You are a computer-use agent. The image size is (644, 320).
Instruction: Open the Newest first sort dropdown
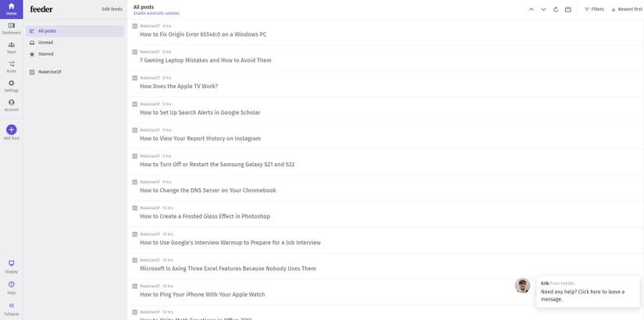point(626,9)
